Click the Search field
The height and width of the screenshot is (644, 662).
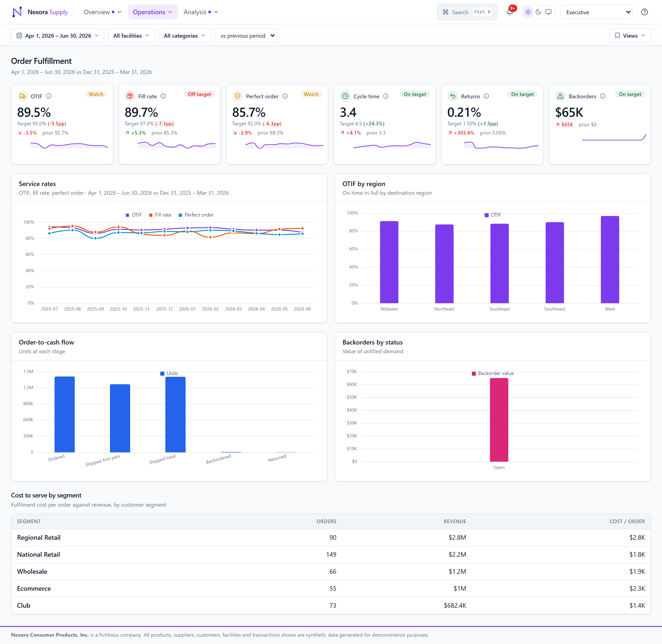pyautogui.click(x=467, y=12)
